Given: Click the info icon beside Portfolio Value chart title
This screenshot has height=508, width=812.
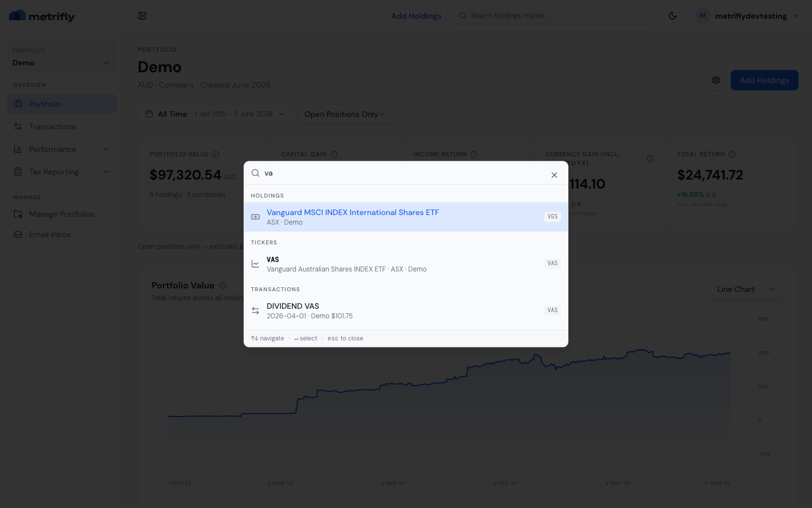Looking at the screenshot, I should tap(223, 286).
